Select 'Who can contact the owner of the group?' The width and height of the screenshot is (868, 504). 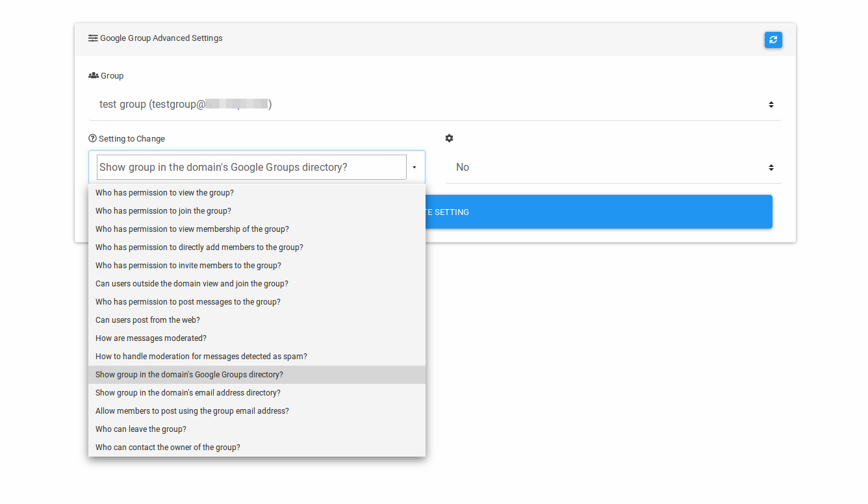[x=257, y=447]
